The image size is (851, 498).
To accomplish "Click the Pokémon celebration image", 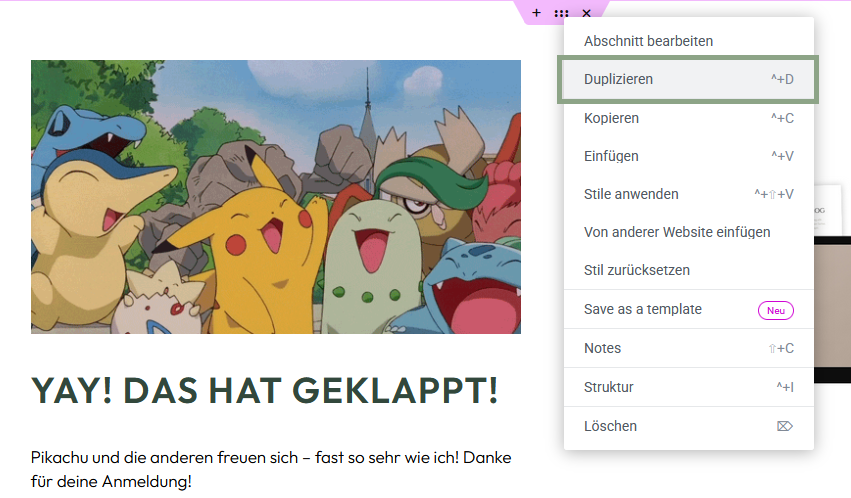I will point(276,197).
